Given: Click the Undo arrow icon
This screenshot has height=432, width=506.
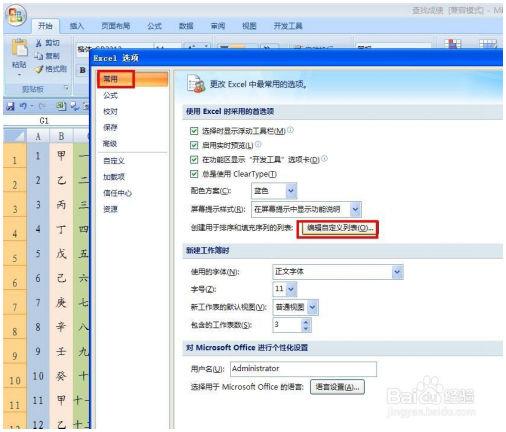Looking at the screenshot, I should (x=23, y=106).
